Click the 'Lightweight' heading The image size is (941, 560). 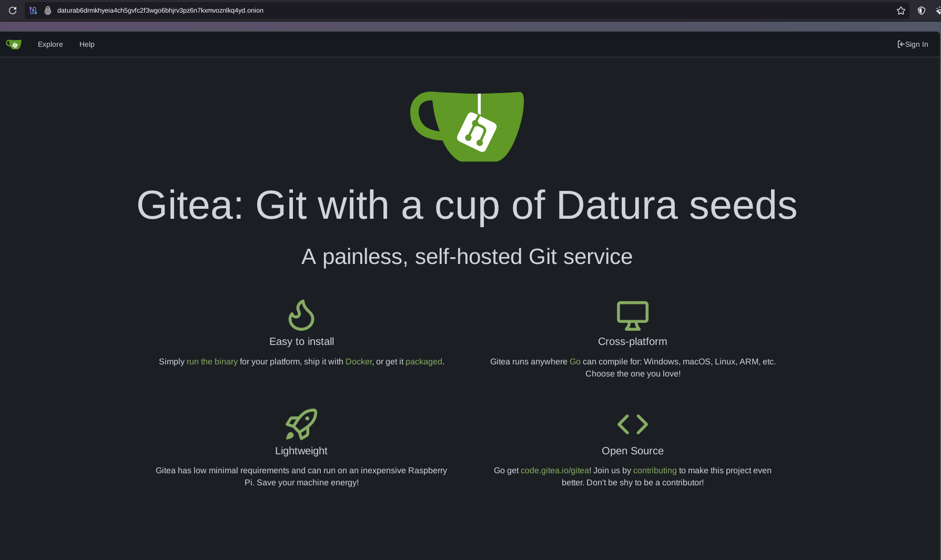point(301,451)
